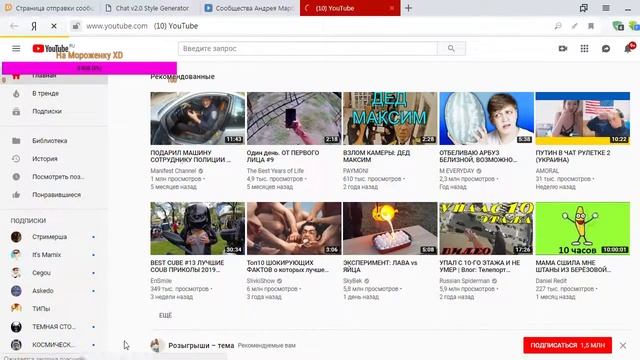
Task: Click the ПОДПИСАТЬСЯ 1,5 МЛН button
Action: click(x=567, y=345)
